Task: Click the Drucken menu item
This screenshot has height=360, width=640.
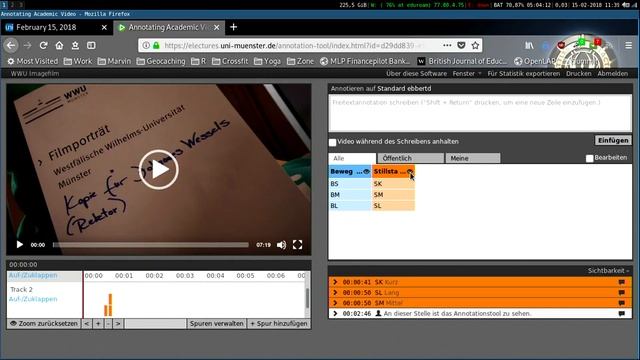Action: pos(578,73)
